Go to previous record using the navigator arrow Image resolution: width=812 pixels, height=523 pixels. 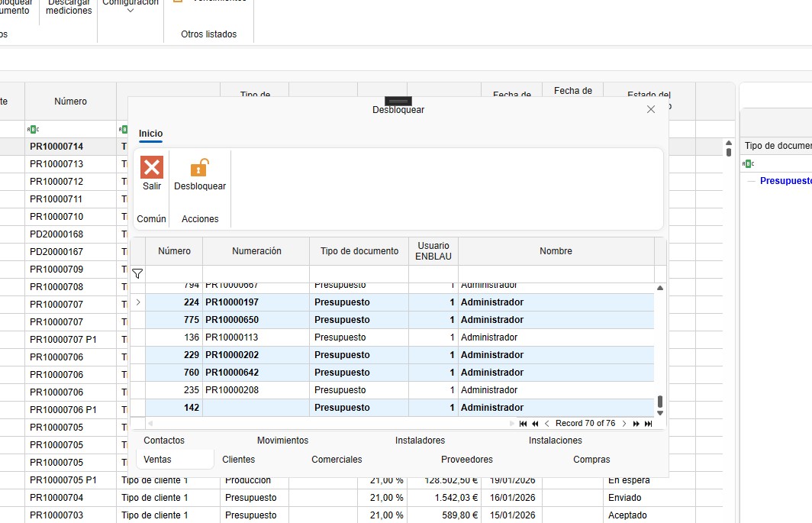[546, 424]
